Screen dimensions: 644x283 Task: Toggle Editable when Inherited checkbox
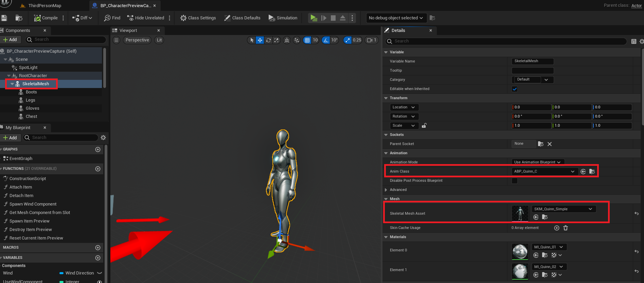click(x=515, y=89)
